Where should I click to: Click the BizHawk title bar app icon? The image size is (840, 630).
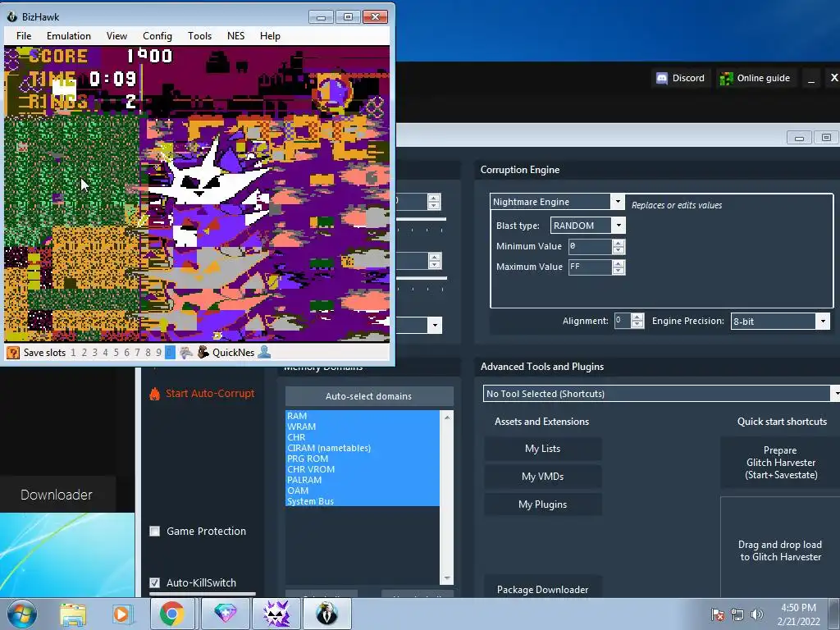[11, 16]
